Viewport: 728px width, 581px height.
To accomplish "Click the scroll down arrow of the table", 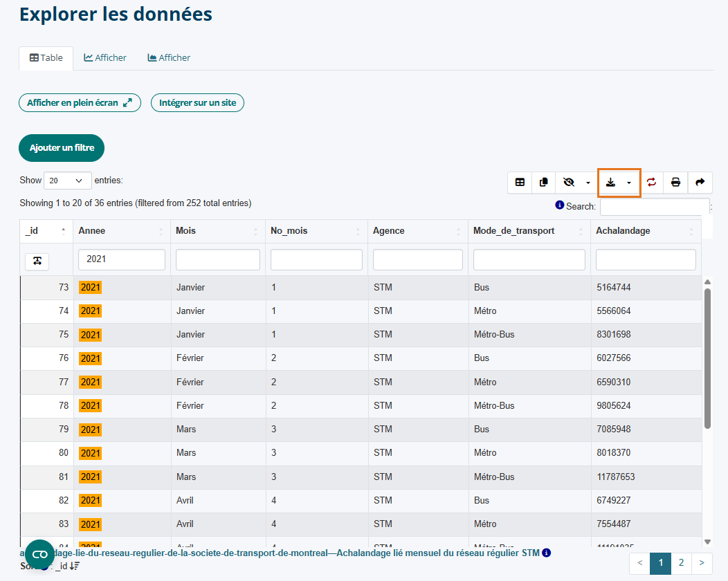I will tap(707, 542).
